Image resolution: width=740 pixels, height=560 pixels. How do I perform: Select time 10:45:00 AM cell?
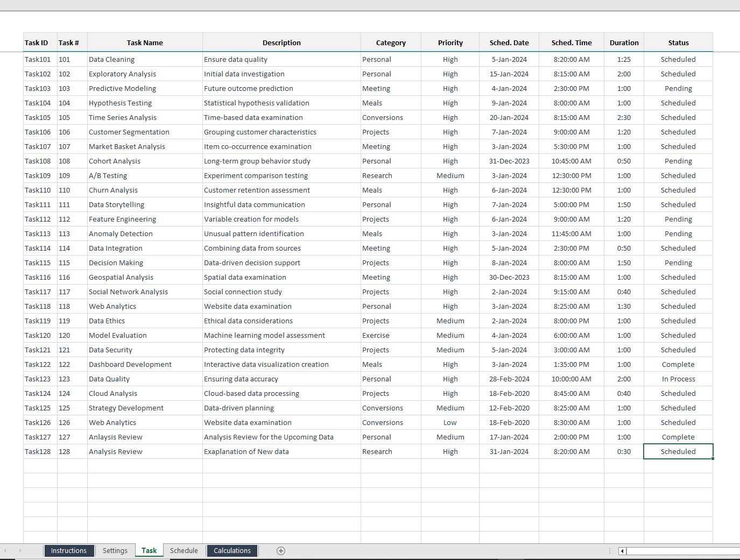(x=572, y=161)
